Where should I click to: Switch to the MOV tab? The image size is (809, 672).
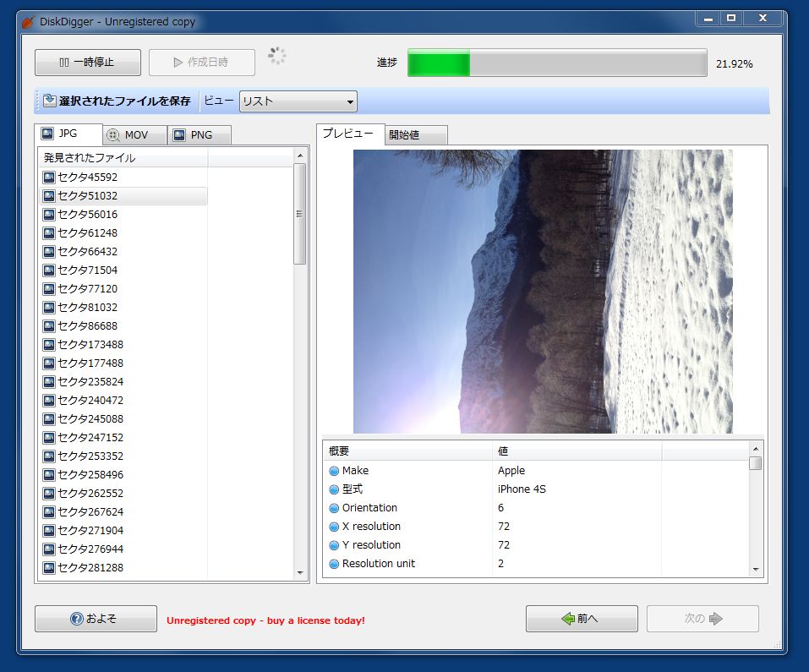click(134, 135)
